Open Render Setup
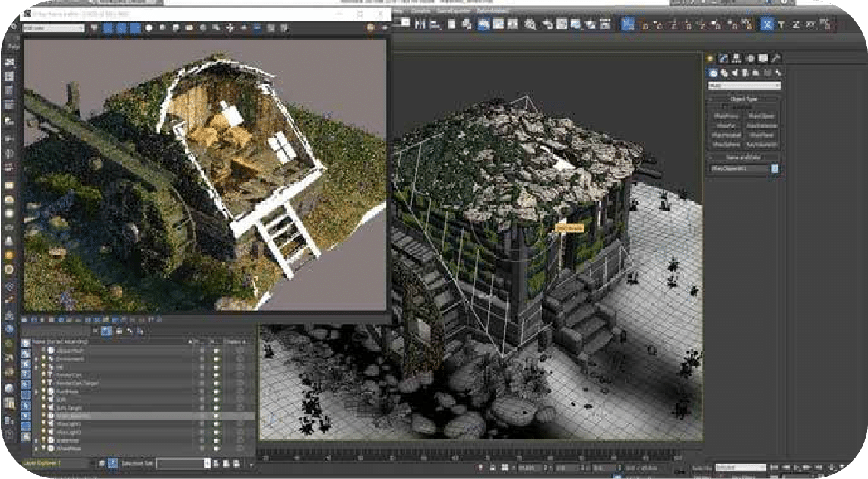Viewport: 868px width, 479px height. 548,24
